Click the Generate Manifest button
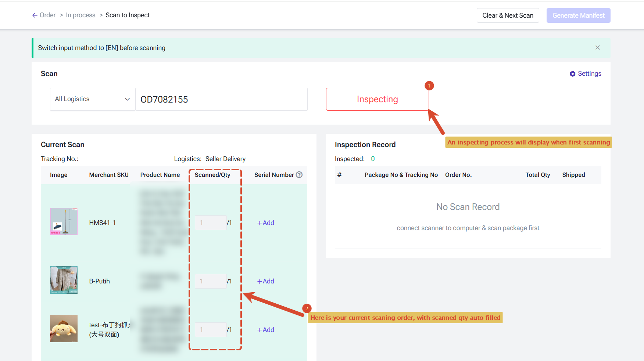644x361 pixels. pyautogui.click(x=578, y=15)
